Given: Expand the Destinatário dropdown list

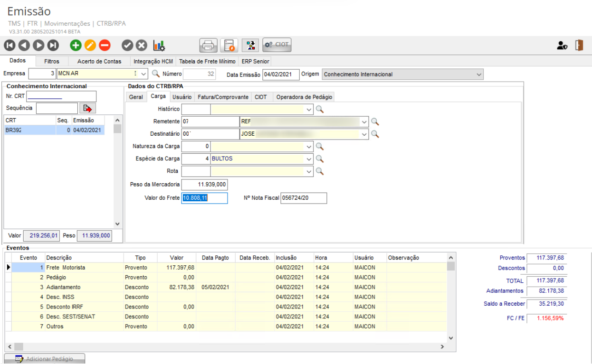Looking at the screenshot, I should pyautogui.click(x=364, y=134).
